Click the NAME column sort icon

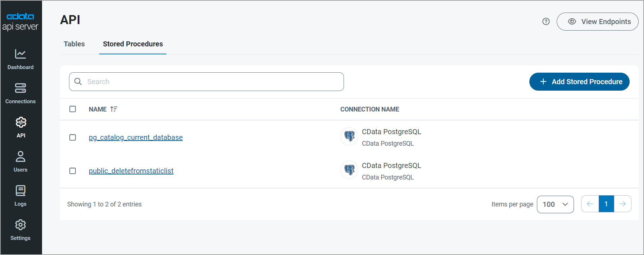pyautogui.click(x=114, y=109)
